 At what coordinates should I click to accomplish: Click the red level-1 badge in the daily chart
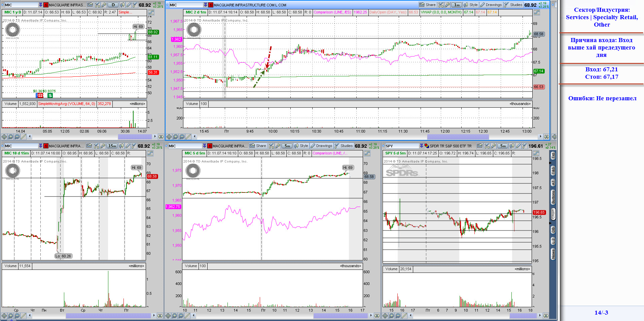pos(46,5)
